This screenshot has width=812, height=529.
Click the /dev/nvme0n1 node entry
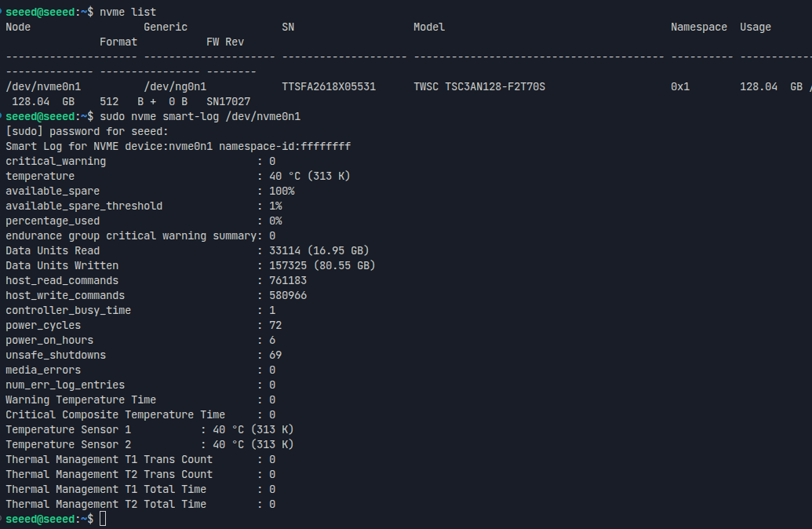[43, 86]
